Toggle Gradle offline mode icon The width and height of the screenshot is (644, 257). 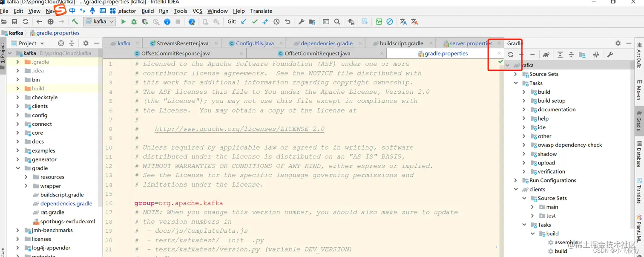click(x=596, y=55)
